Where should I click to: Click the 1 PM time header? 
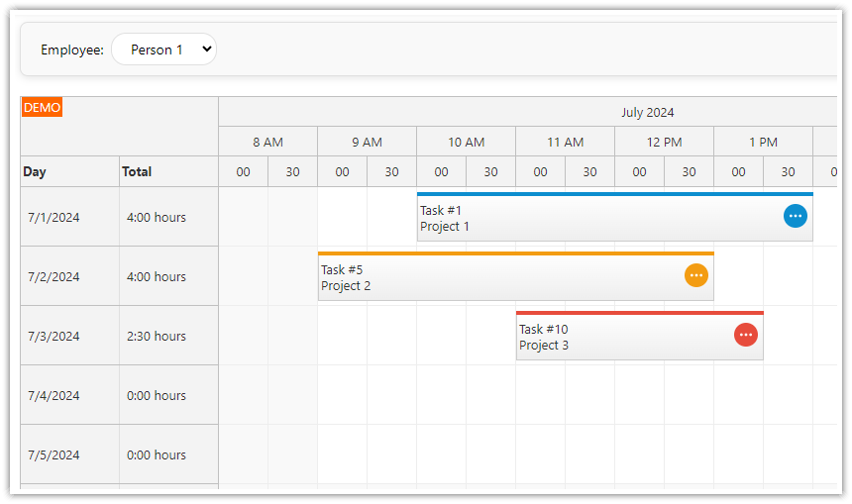pyautogui.click(x=763, y=142)
